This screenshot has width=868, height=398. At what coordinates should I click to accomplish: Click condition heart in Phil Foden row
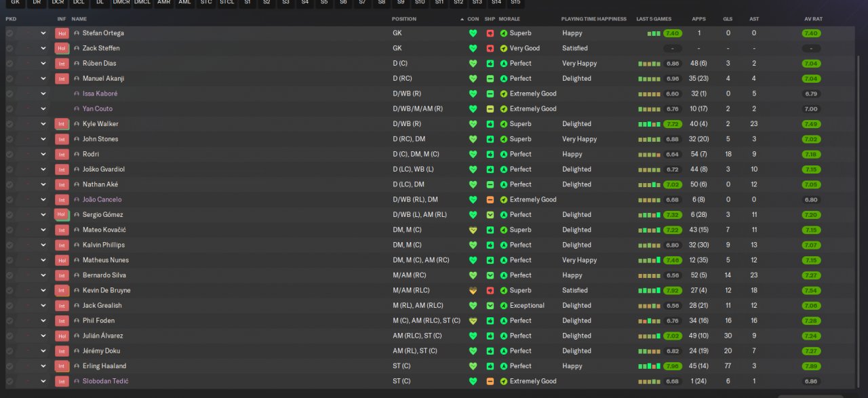click(473, 321)
